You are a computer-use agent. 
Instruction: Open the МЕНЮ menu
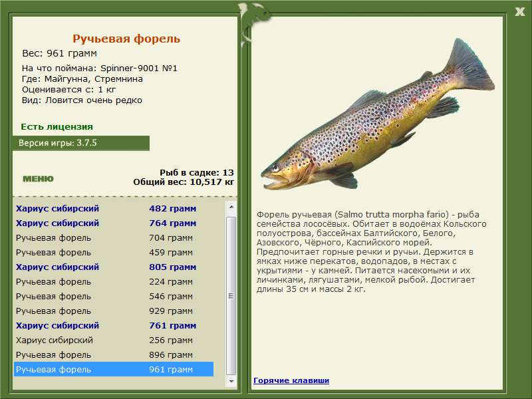click(38, 179)
